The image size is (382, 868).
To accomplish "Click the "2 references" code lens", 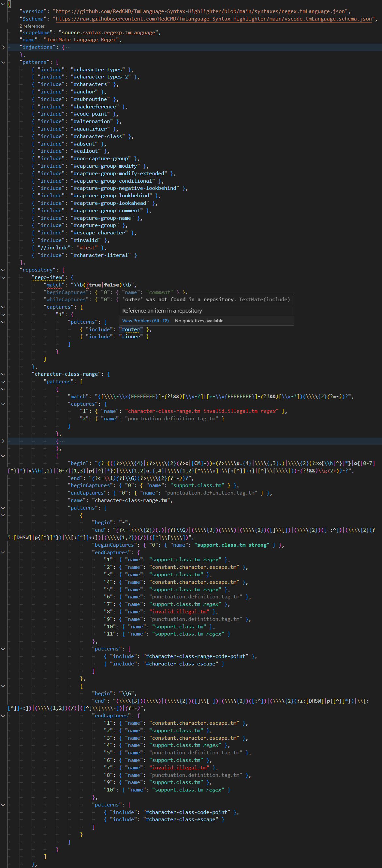I will tap(32, 26).
